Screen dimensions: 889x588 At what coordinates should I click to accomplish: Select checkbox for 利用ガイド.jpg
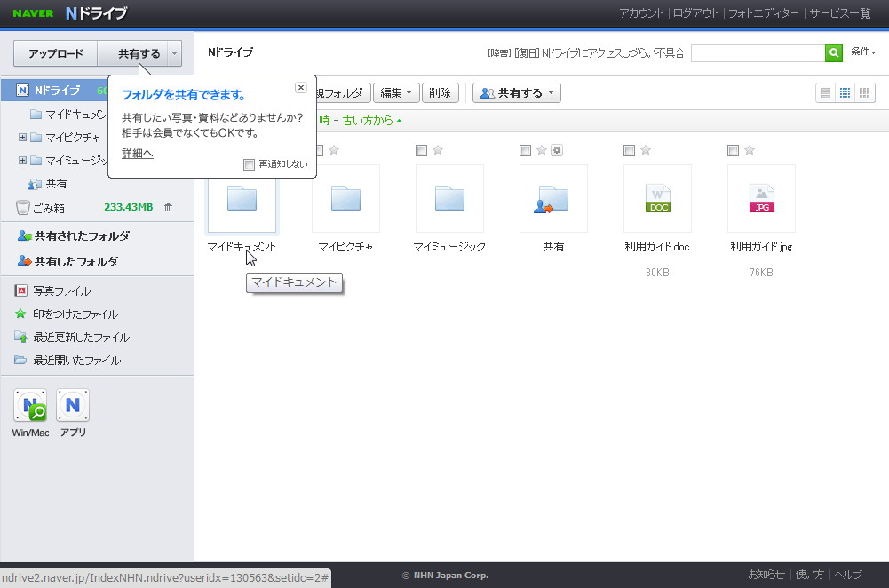coord(733,150)
